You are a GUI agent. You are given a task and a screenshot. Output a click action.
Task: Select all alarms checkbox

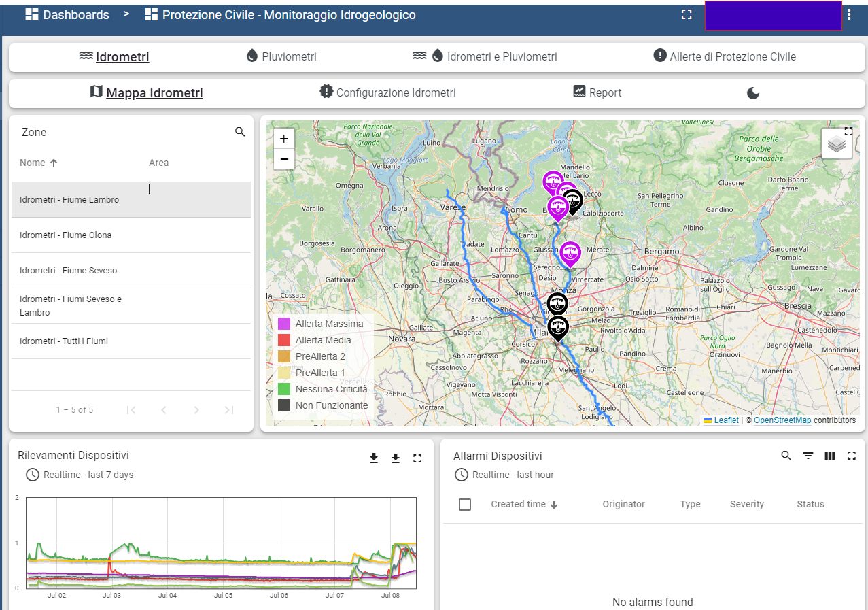(465, 505)
